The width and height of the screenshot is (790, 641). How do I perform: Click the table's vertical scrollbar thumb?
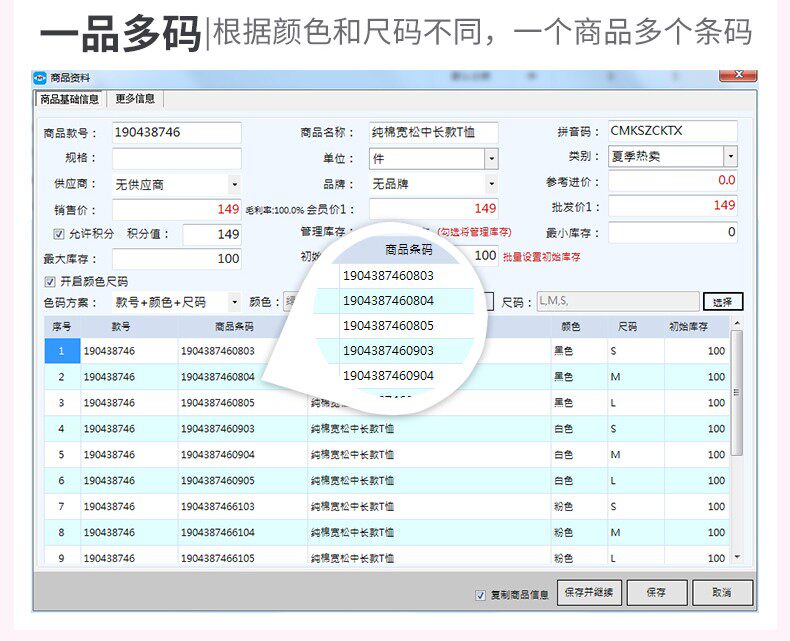[x=737, y=393]
